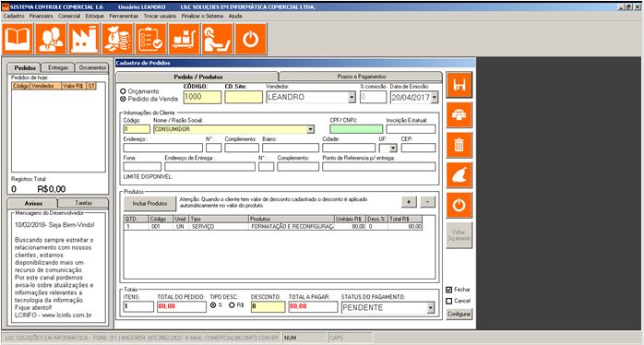Switch to the Pedido / Produtos tab

[198, 77]
